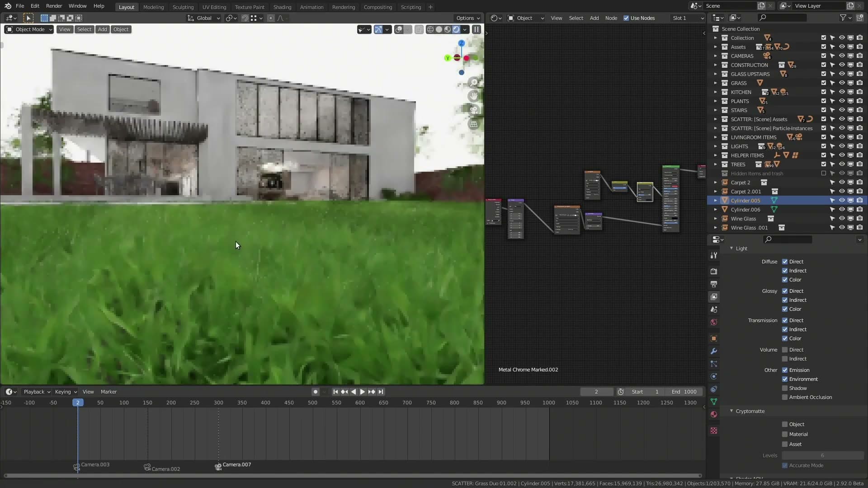The width and height of the screenshot is (868, 488).
Task: Open Global transform orientation dropdown
Action: pyautogui.click(x=203, y=18)
